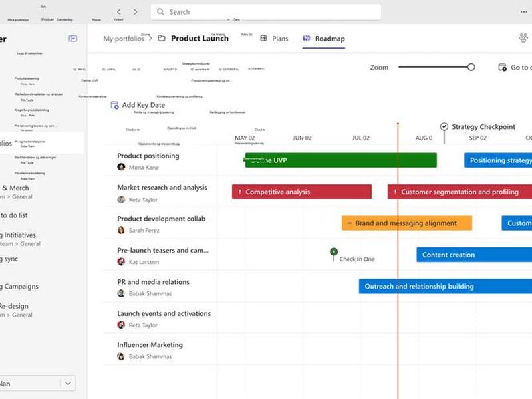
Task: Open the more options ellipsis menu
Action: [523, 12]
